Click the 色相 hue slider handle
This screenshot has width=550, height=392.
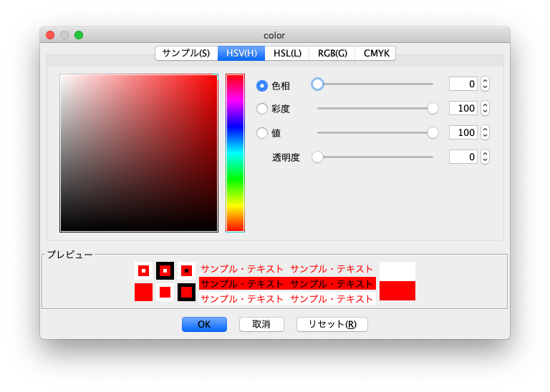tap(318, 84)
